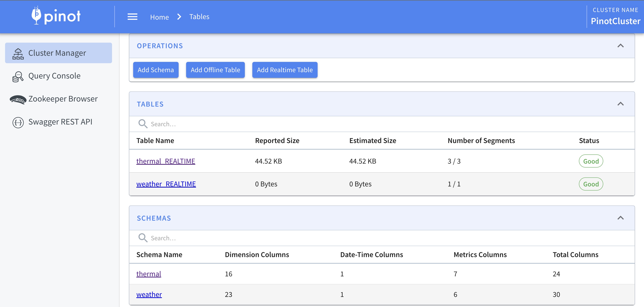
Task: Click the Add Realtime Table button
Action: 284,70
